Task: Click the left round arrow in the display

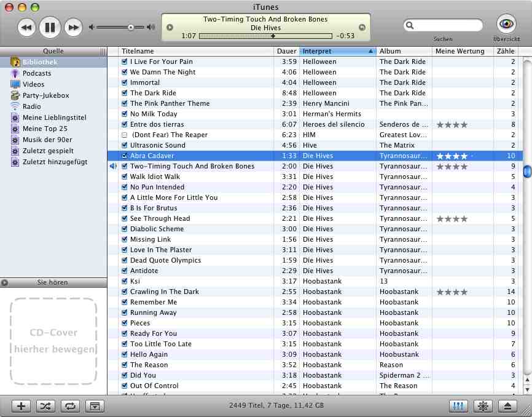Action: (x=170, y=27)
